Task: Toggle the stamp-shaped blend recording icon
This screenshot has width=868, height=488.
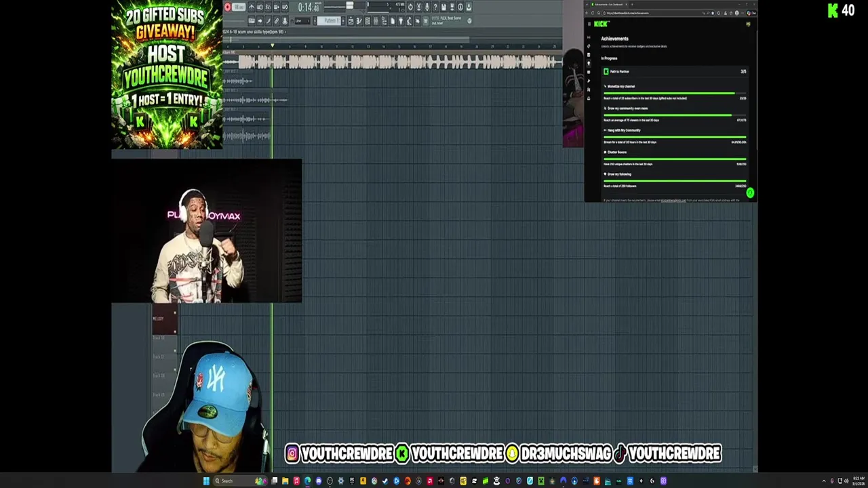Action: click(x=285, y=20)
